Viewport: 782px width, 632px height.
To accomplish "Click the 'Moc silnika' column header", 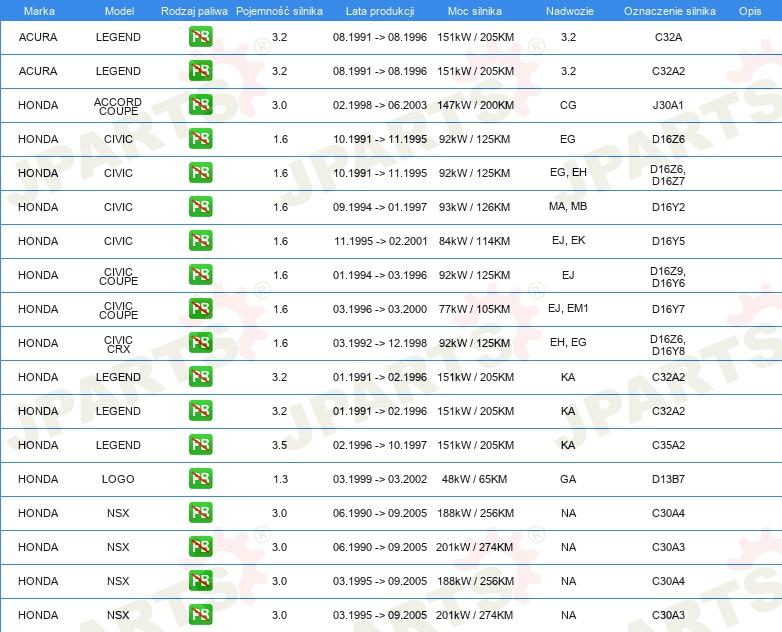I will [x=475, y=11].
